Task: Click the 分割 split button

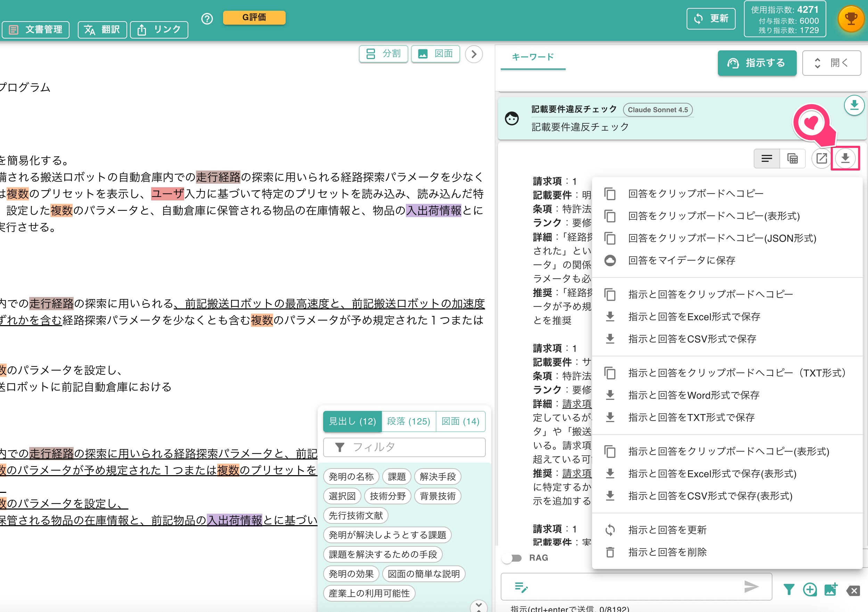Action: [383, 54]
